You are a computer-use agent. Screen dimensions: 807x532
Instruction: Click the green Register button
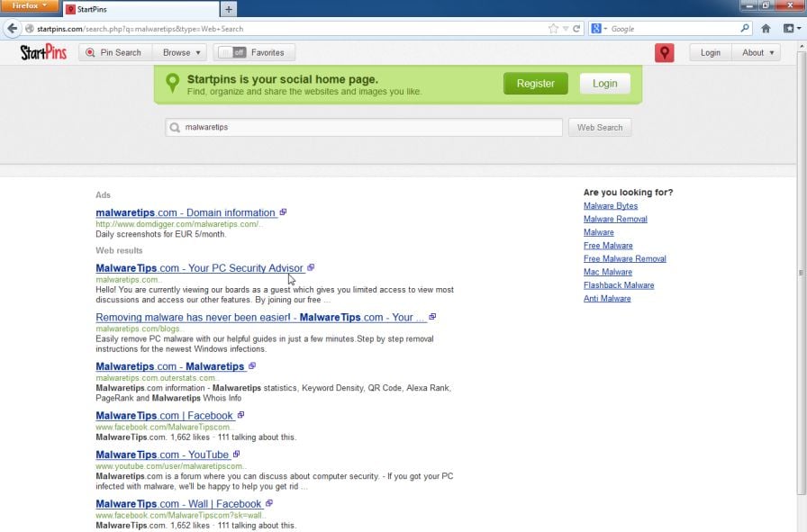pos(535,84)
